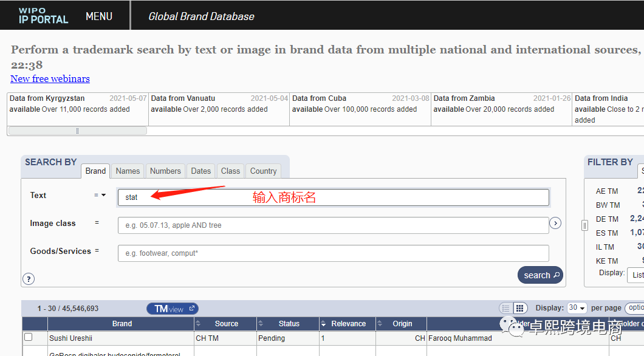
Task: Select the DE TM filter entry
Action: tap(607, 219)
